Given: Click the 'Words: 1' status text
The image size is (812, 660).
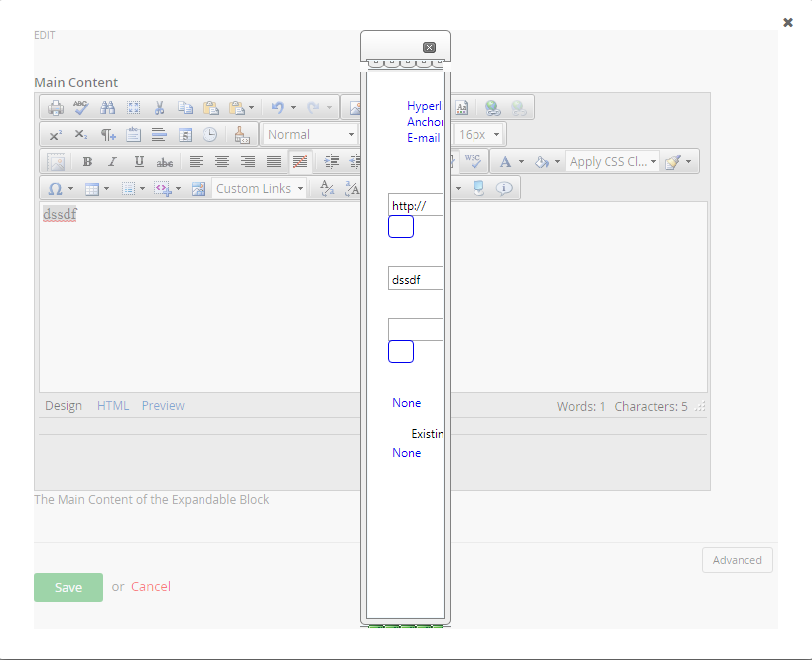Looking at the screenshot, I should coord(581,407).
